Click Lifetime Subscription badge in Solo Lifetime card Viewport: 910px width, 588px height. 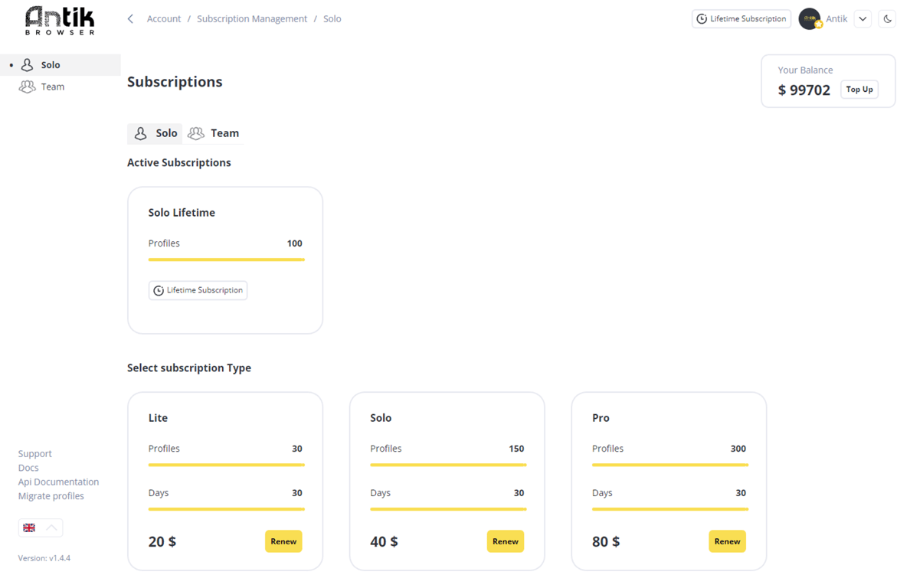pyautogui.click(x=198, y=290)
